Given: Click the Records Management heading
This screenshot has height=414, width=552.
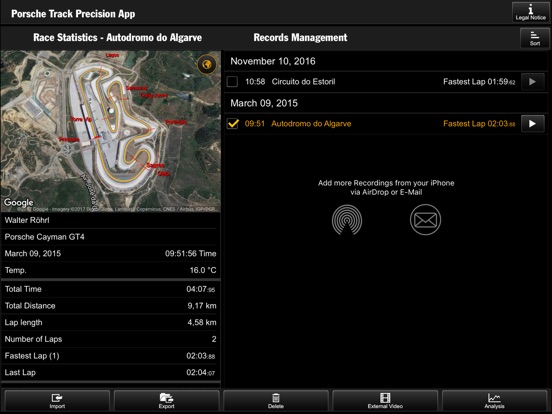Looking at the screenshot, I should [300, 38].
